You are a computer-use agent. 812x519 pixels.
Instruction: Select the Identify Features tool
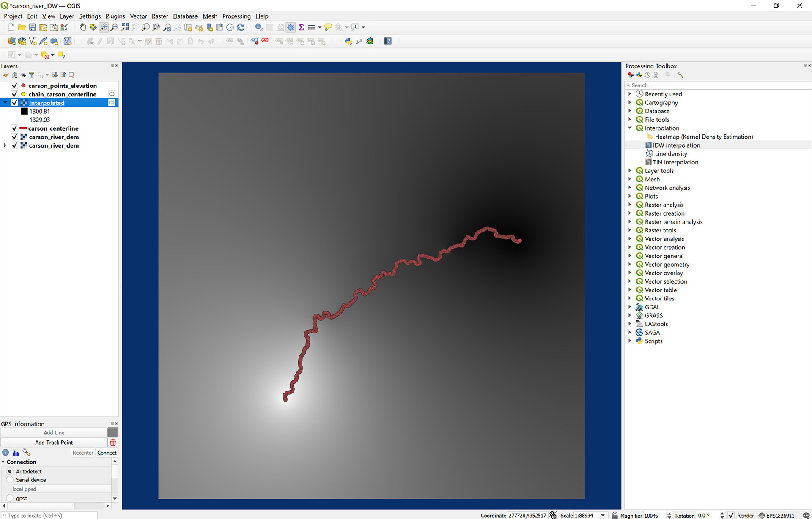tap(259, 27)
